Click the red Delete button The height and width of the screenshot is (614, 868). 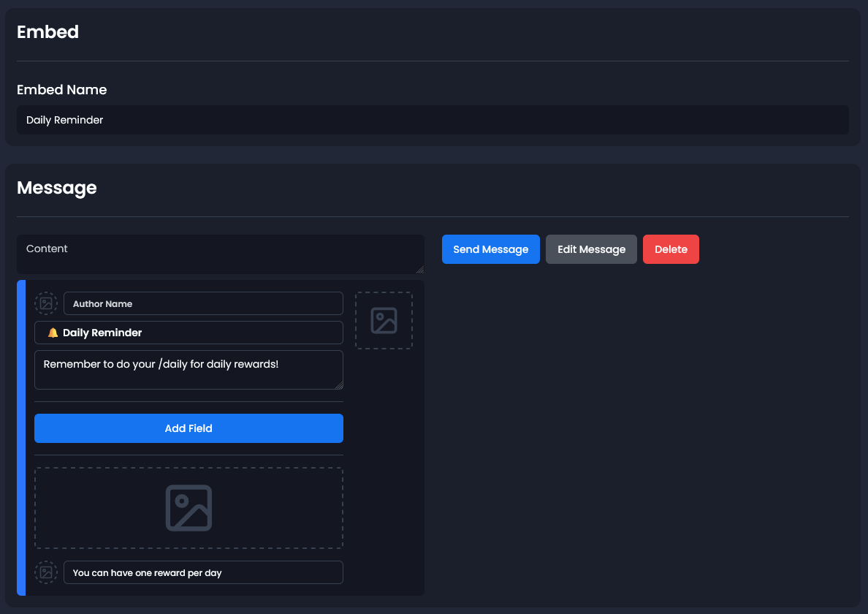(671, 249)
